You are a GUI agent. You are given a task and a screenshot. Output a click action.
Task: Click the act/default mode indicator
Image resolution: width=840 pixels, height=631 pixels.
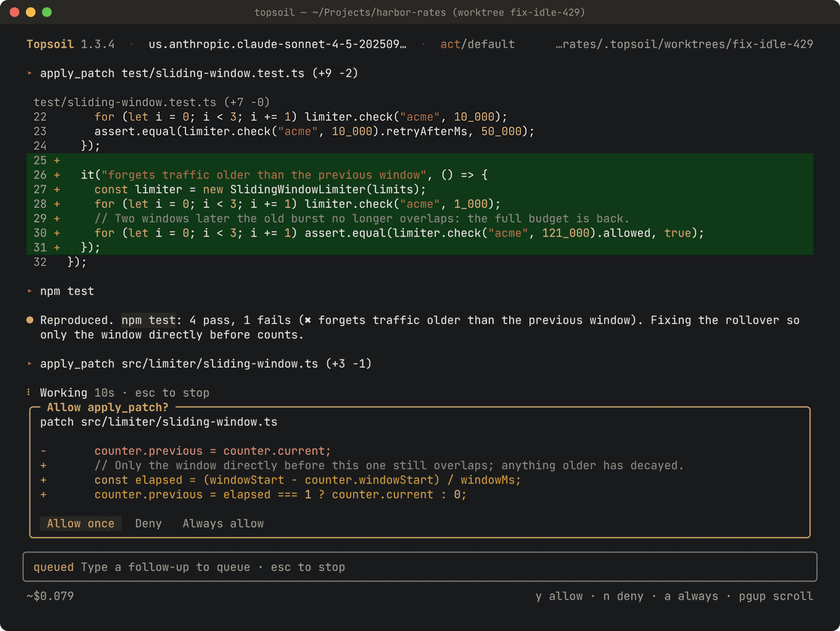coord(477,44)
